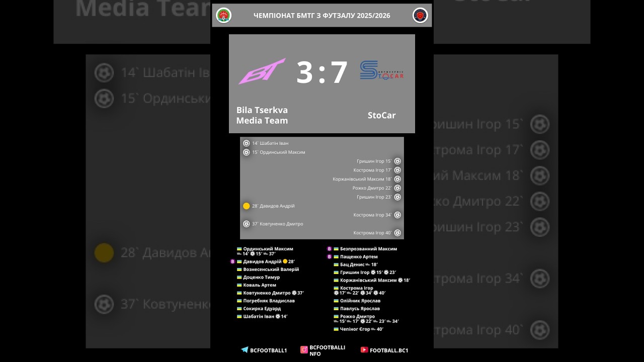The height and width of the screenshot is (362, 644).
Task: Select the Bila Tserkva Media Team name
Action: (x=262, y=115)
